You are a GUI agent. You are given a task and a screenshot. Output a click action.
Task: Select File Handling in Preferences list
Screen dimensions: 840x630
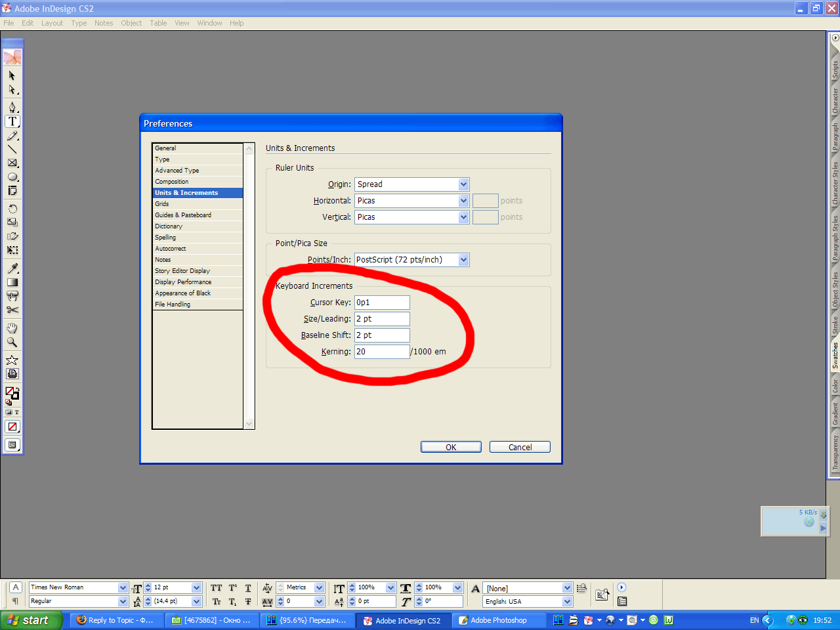tap(198, 304)
